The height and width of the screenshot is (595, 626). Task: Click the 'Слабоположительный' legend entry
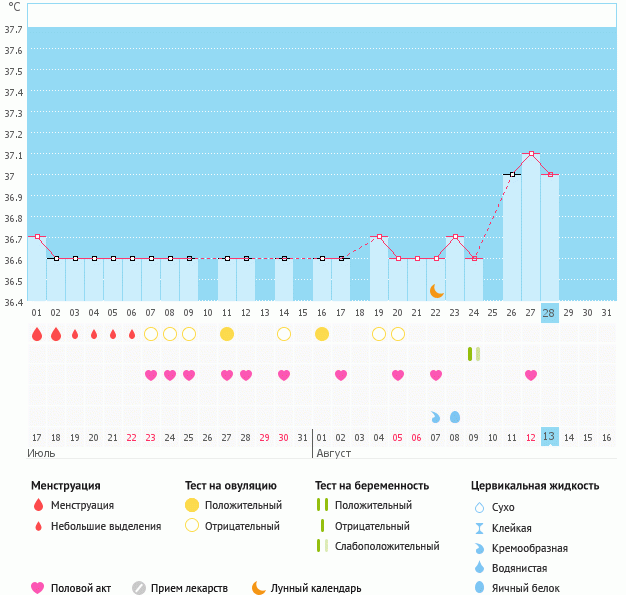[x=388, y=546]
